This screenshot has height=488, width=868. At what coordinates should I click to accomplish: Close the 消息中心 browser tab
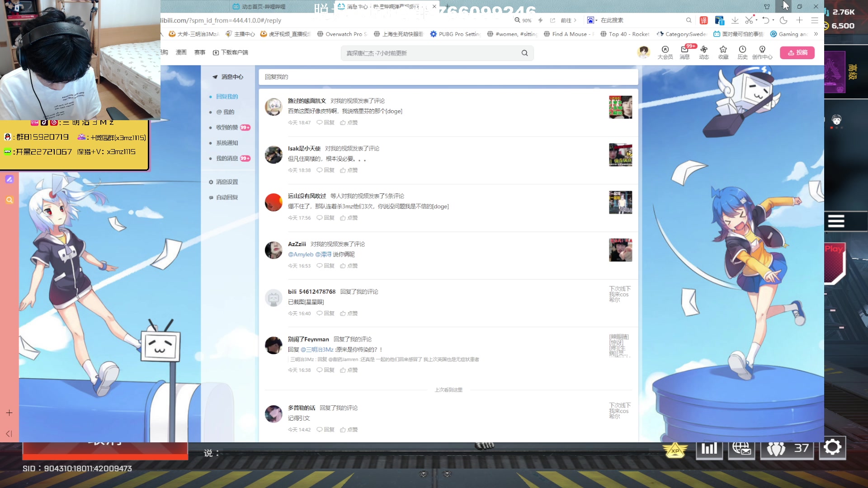[x=434, y=6]
